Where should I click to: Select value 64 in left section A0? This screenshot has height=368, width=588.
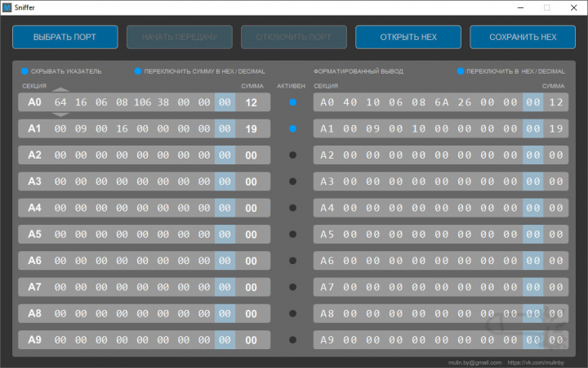pyautogui.click(x=60, y=102)
